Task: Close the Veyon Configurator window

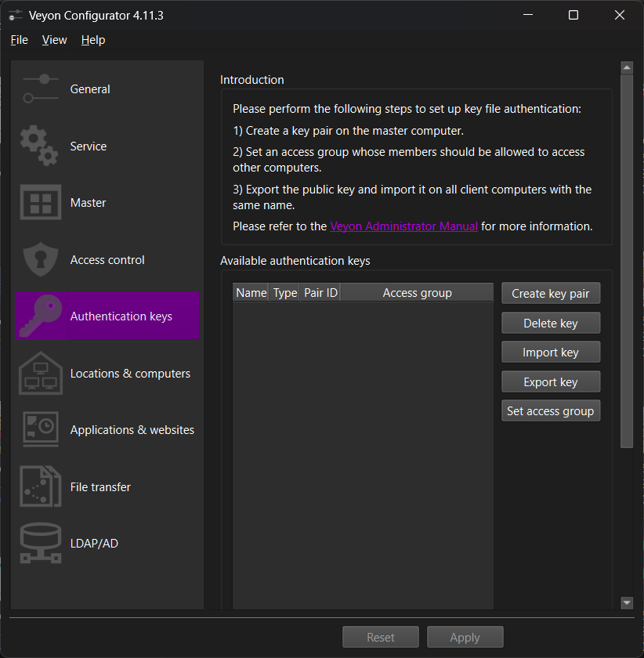Action: click(620, 15)
